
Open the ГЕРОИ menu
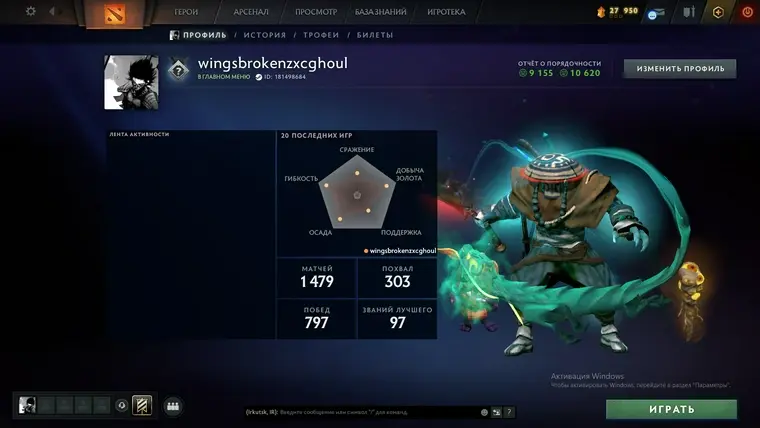[x=186, y=12]
